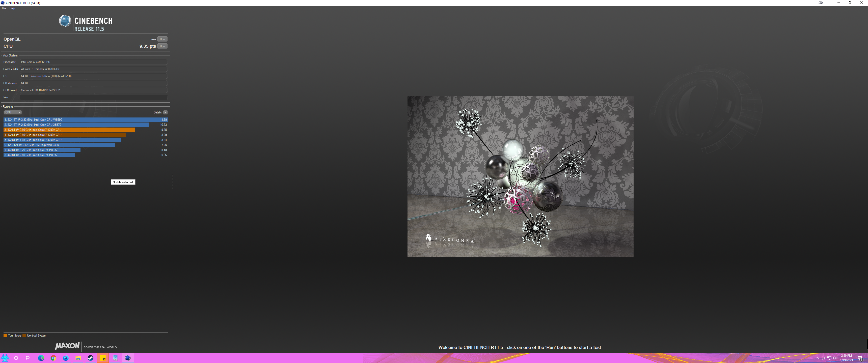868x363 pixels.
Task: Click the Cores x GHz field value
Action: click(x=94, y=69)
